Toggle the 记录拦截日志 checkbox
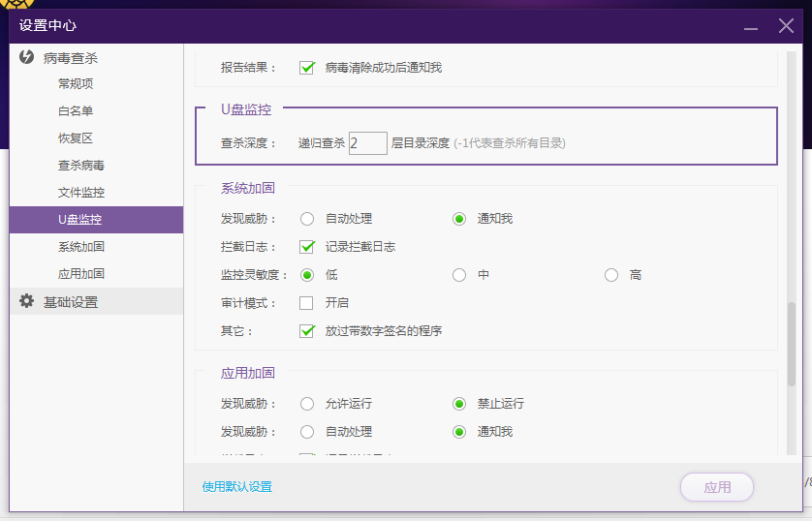The image size is (812, 521). (x=307, y=247)
